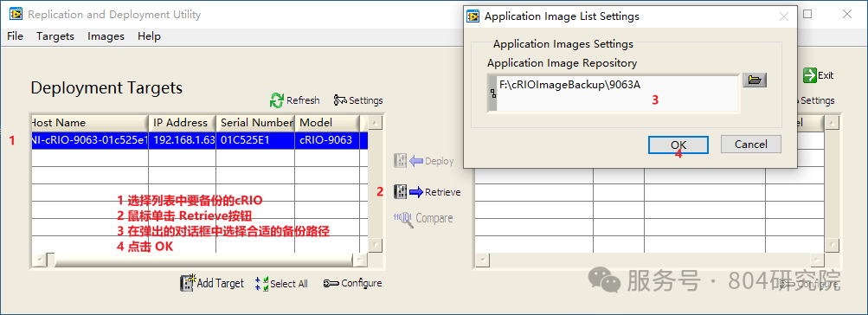The height and width of the screenshot is (315, 868).
Task: Open Settings above the Deployment Targets table
Action: [x=358, y=100]
